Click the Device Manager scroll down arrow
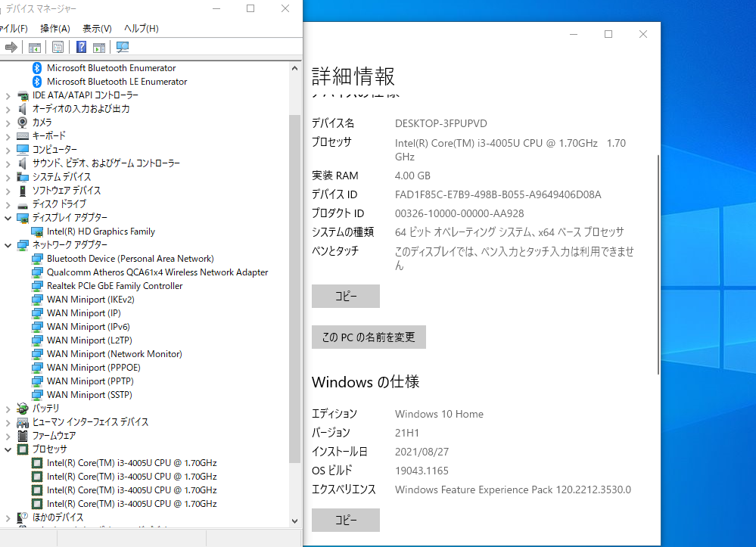 (294, 521)
